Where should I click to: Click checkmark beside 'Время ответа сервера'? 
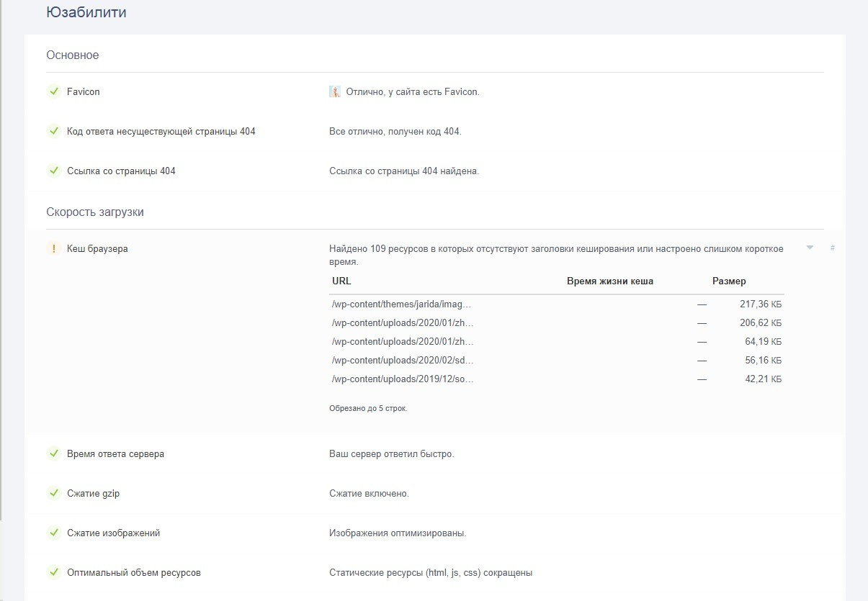(x=53, y=453)
